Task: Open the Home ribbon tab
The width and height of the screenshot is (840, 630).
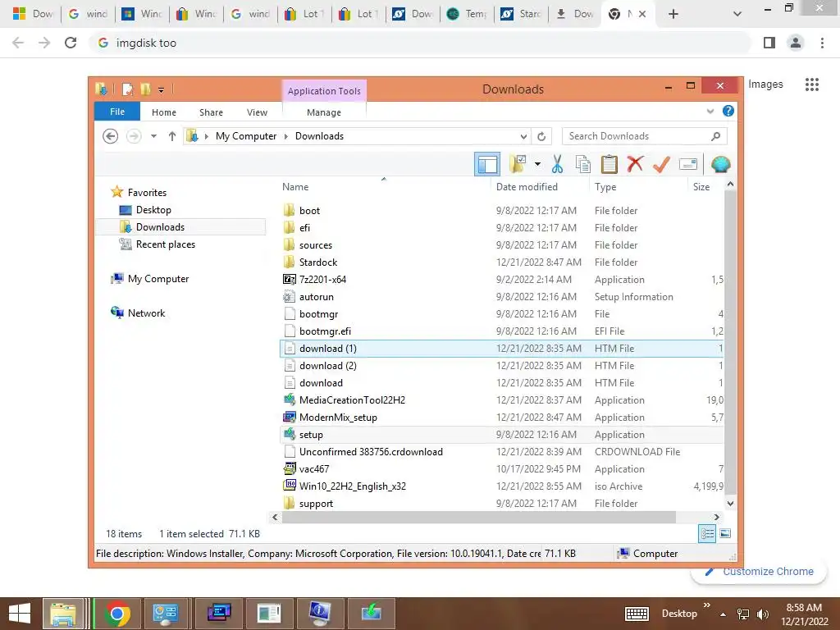Action: click(x=164, y=112)
